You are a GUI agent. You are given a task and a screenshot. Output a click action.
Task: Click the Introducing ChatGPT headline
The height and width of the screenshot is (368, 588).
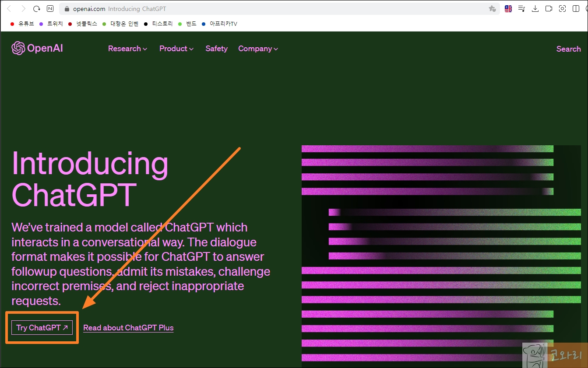point(90,179)
